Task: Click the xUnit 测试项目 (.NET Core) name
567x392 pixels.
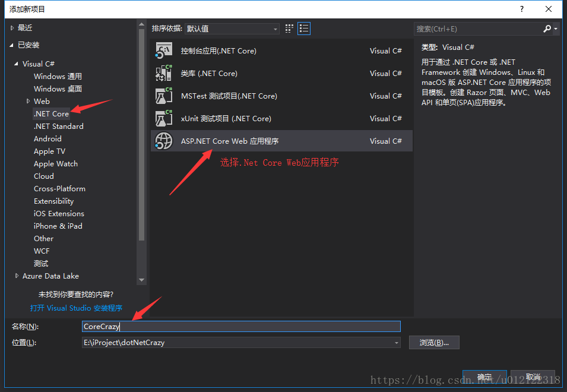Action: point(226,118)
